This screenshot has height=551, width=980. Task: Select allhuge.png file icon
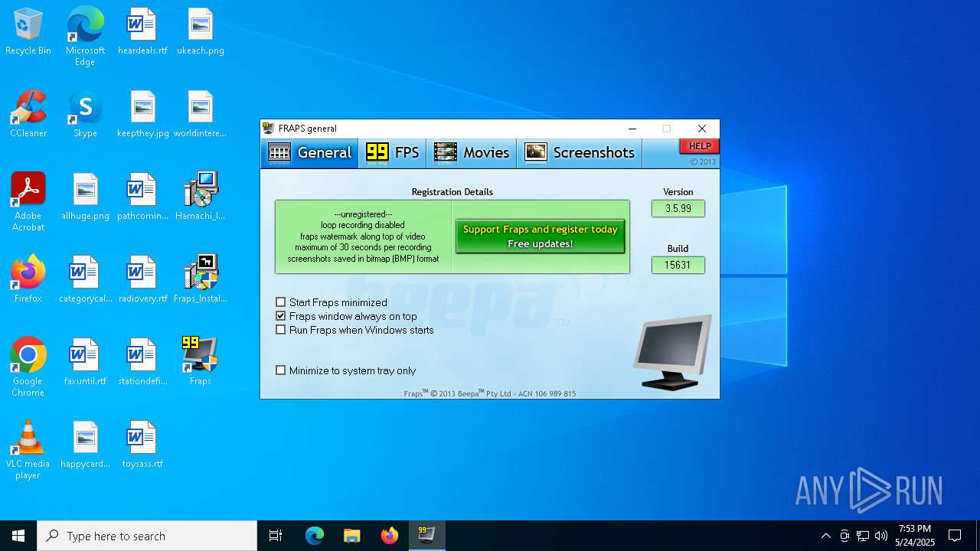point(85,197)
